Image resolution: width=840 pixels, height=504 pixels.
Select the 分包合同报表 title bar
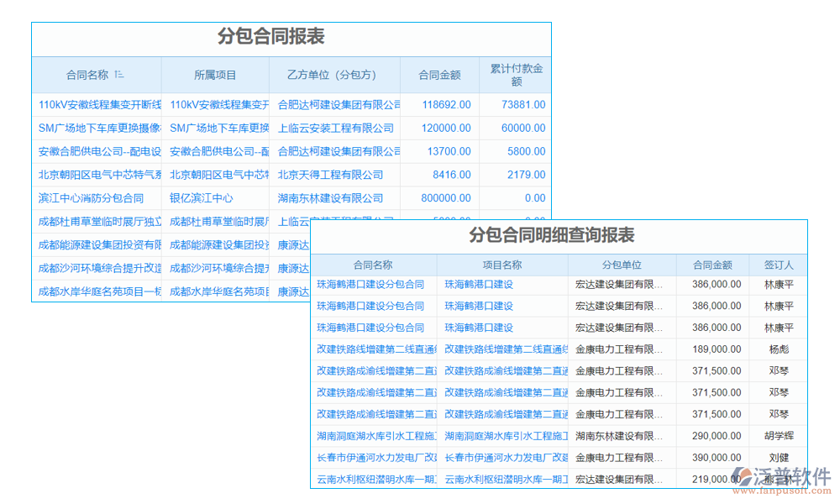(291, 37)
